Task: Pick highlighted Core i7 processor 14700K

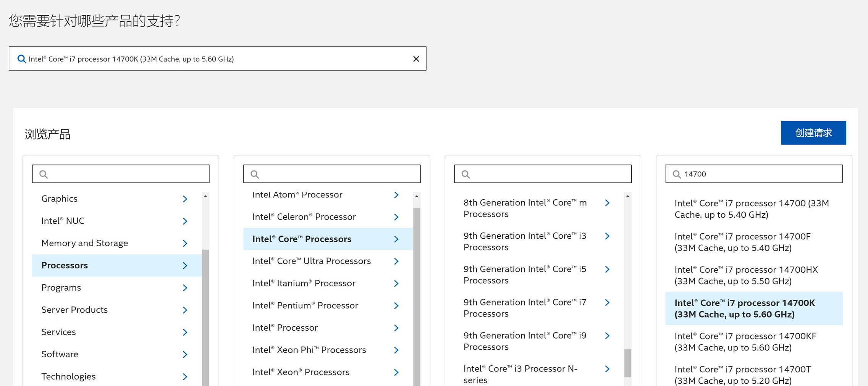Action: (x=754, y=308)
